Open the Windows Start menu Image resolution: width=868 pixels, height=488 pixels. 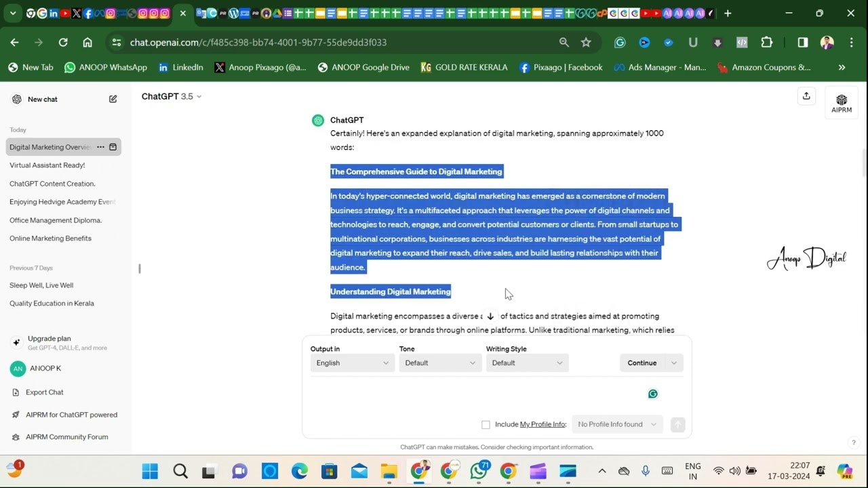click(x=150, y=471)
